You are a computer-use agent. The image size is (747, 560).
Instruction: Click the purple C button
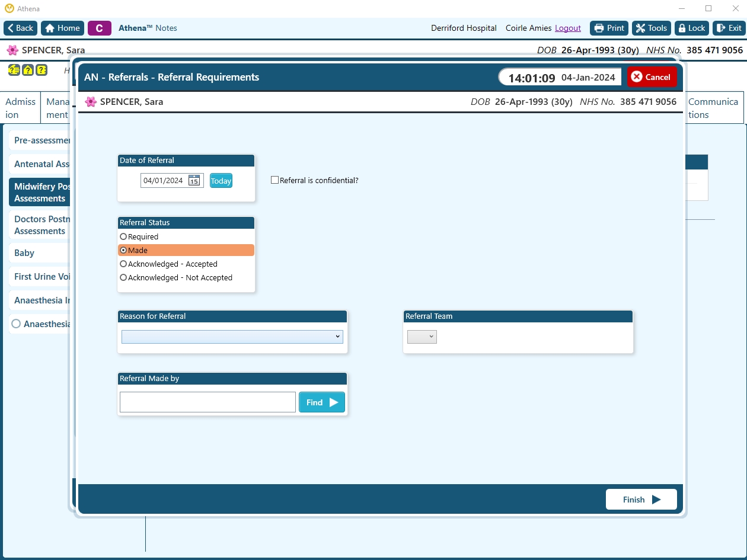click(100, 28)
